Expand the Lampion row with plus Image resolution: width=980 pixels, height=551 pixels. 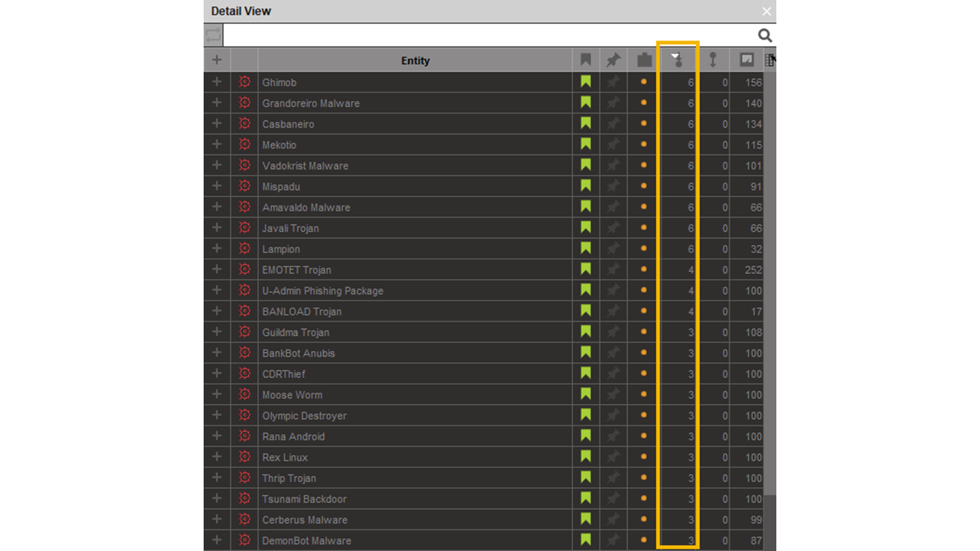[217, 249]
